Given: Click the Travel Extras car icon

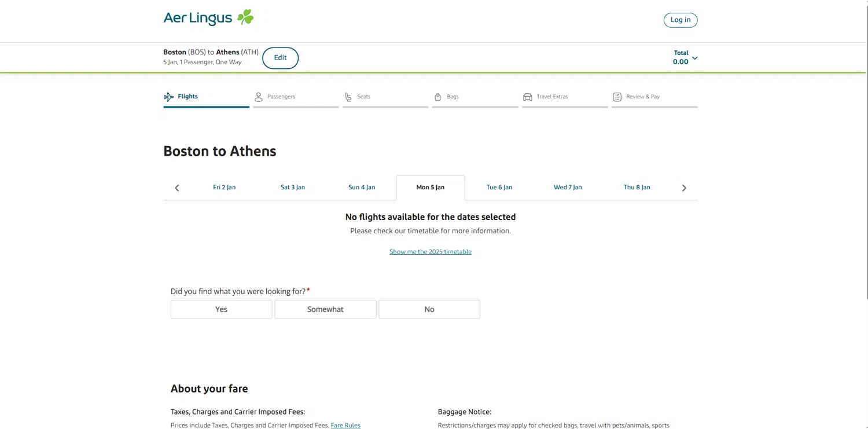Looking at the screenshot, I should [x=528, y=97].
